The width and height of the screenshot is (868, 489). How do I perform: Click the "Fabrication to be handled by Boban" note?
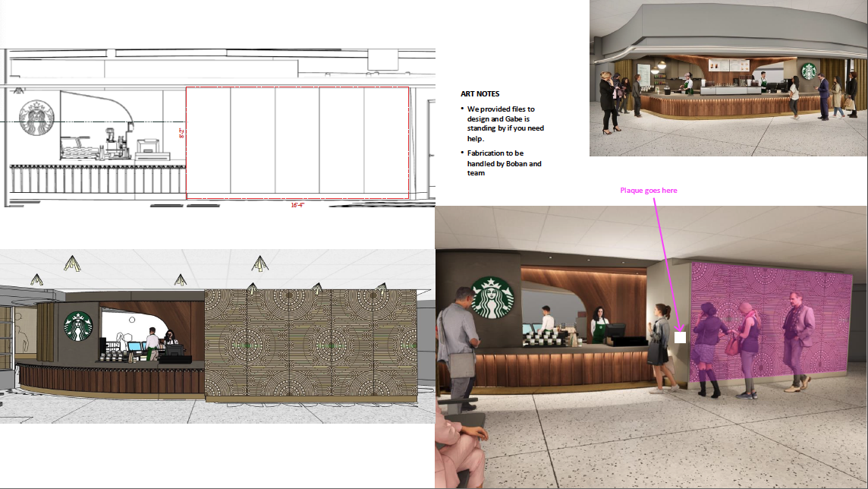[x=505, y=162]
